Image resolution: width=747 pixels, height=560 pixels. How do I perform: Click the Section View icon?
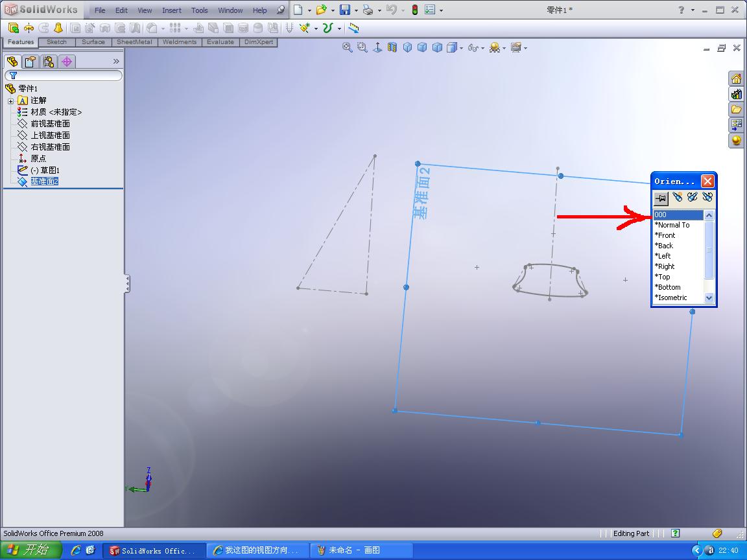tap(392, 47)
